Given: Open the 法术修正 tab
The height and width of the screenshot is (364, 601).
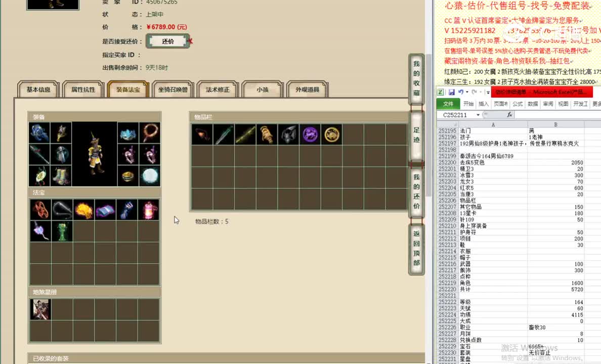Looking at the screenshot, I should point(218,89).
